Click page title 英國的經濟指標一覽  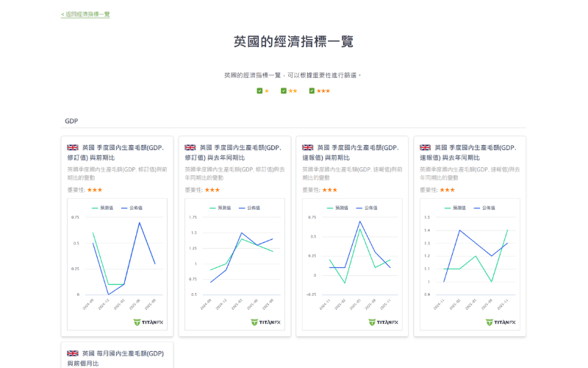(293, 41)
